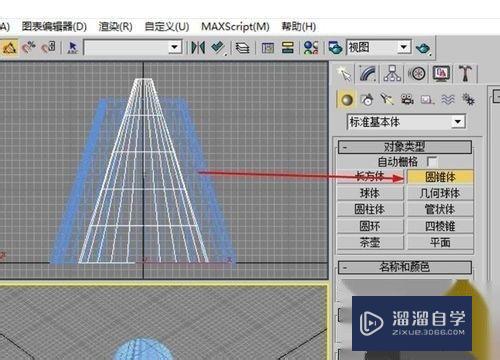500x360 pixels.
Task: Click the 四棱锥 pyramid button
Action: click(x=440, y=226)
